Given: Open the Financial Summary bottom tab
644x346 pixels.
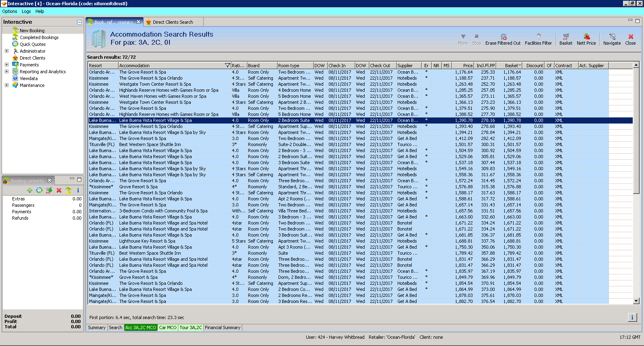Looking at the screenshot, I should pos(223,327).
